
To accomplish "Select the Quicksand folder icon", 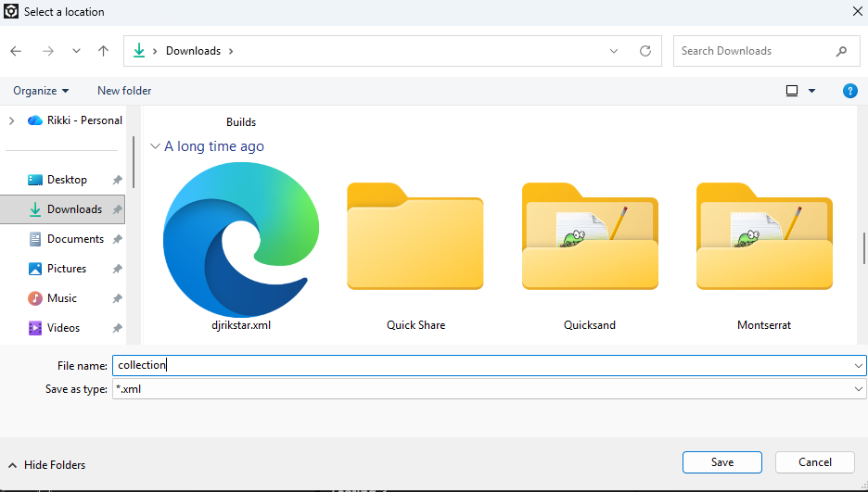I will click(590, 236).
